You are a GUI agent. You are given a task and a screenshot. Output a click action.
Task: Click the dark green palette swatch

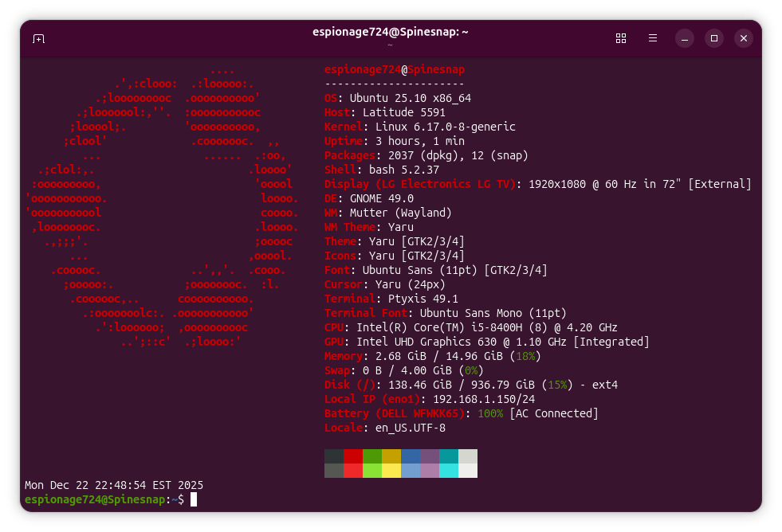click(x=372, y=456)
